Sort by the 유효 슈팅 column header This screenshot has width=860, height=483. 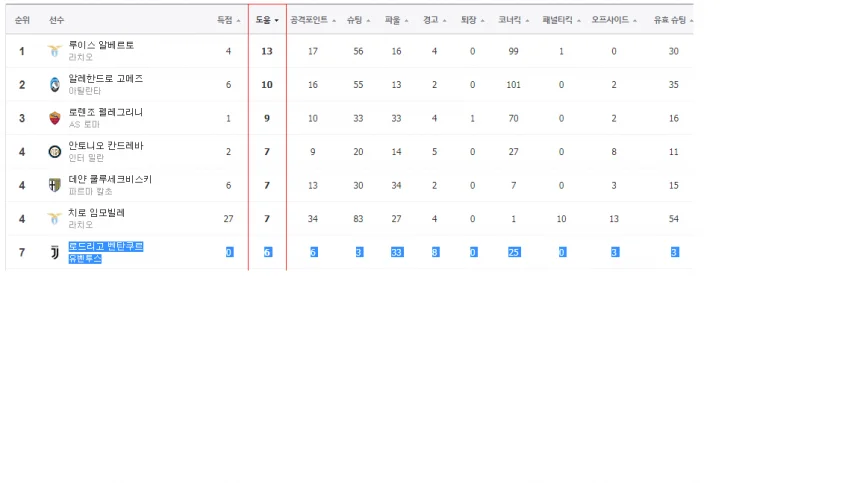coord(673,20)
